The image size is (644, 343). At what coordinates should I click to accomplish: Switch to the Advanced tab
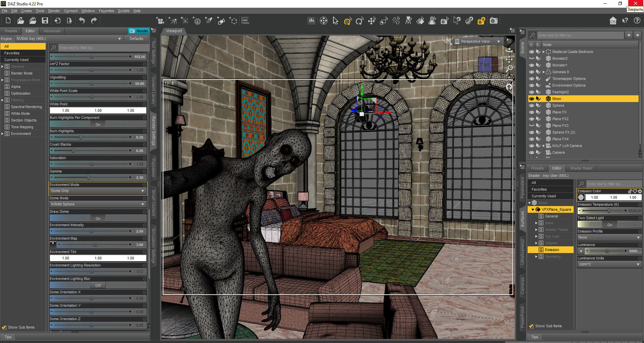[x=52, y=31]
